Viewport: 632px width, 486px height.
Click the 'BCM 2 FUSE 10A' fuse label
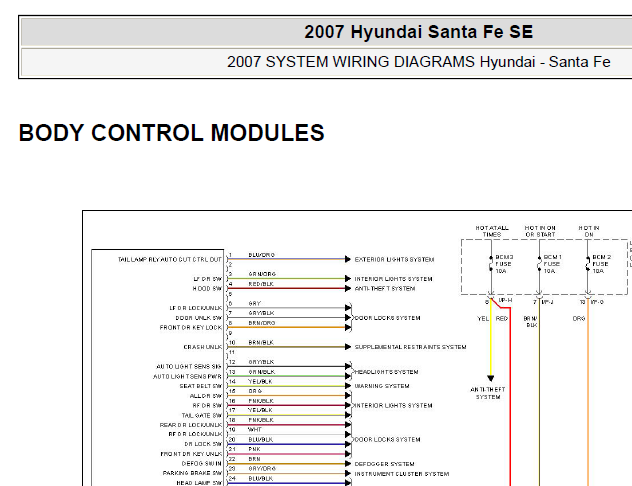pos(601,264)
